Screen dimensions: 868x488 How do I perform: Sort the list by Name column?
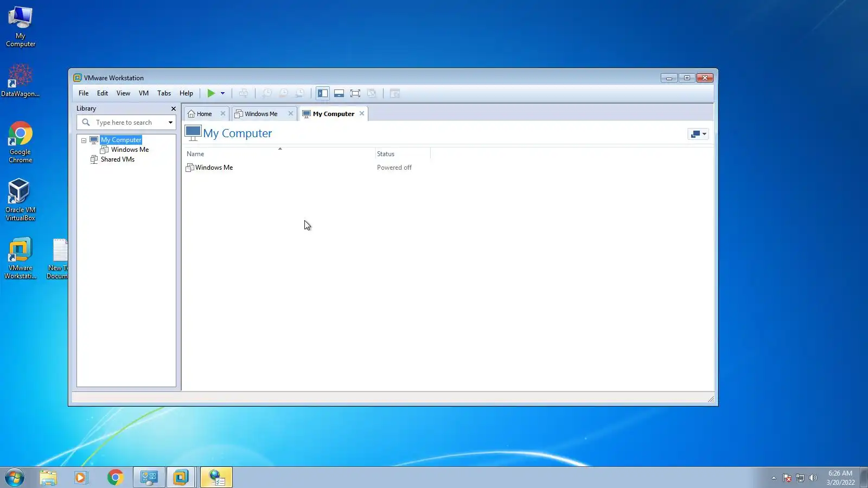(279, 154)
